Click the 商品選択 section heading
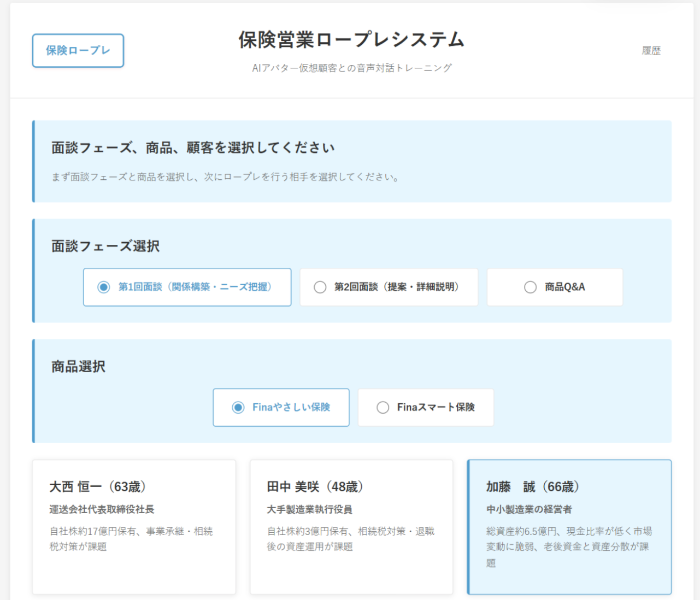This screenshot has width=700, height=600. pos(78,367)
